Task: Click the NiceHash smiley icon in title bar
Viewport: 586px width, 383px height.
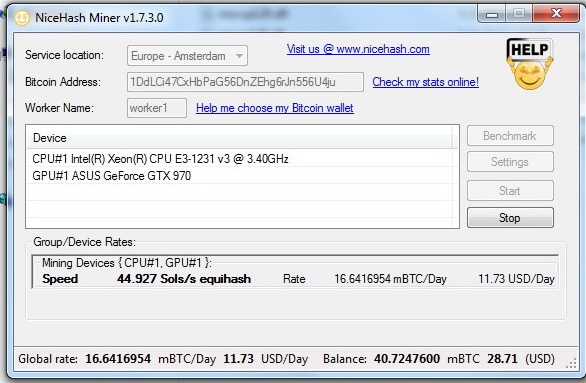Action: [x=22, y=18]
